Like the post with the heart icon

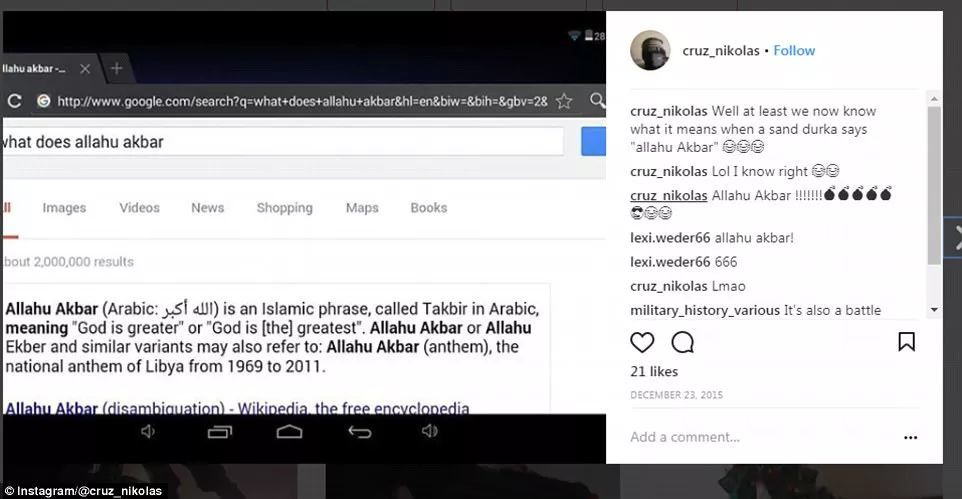(642, 342)
